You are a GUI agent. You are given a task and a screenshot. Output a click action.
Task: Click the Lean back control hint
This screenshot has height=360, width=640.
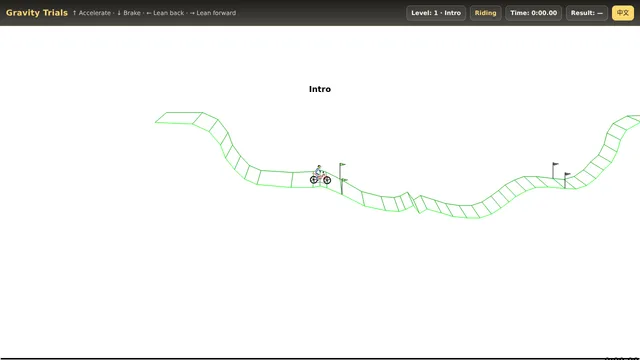[x=165, y=13]
